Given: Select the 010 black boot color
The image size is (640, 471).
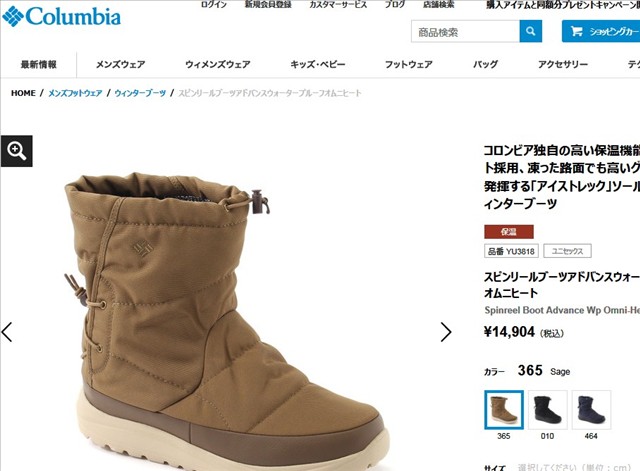Looking at the screenshot, I should 548,410.
